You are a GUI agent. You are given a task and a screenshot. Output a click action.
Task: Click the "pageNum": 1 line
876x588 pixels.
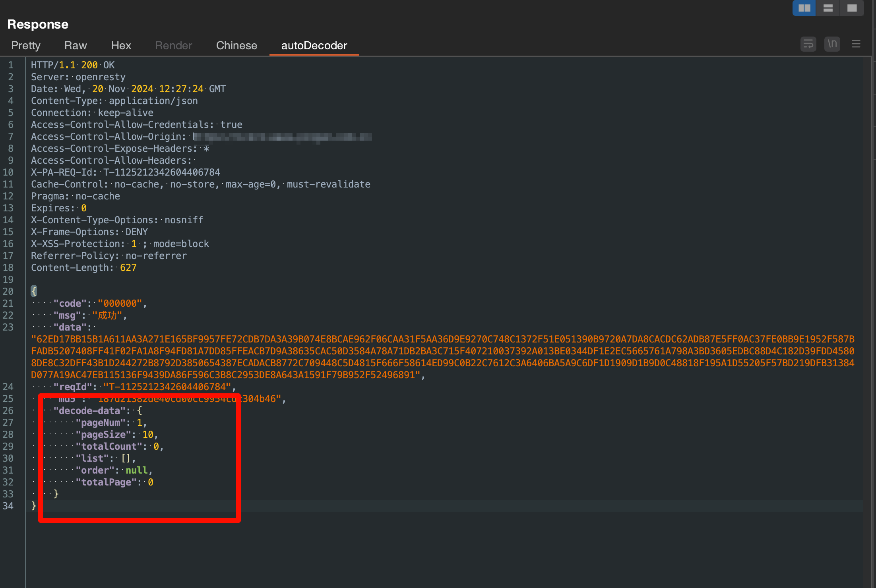[x=111, y=422]
